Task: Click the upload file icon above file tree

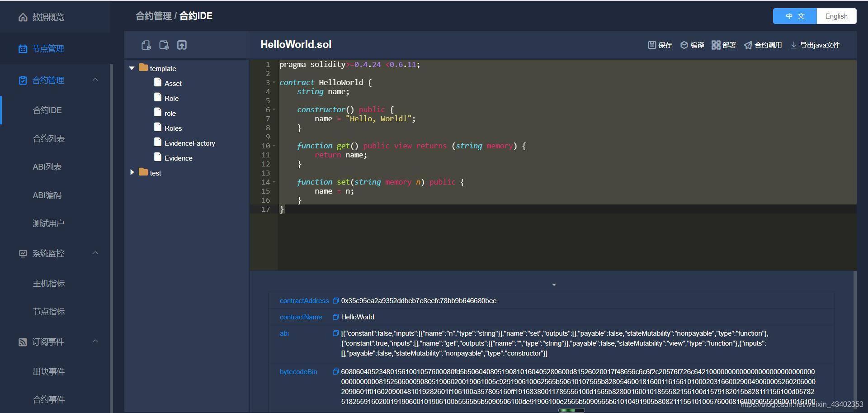Action: pos(182,45)
